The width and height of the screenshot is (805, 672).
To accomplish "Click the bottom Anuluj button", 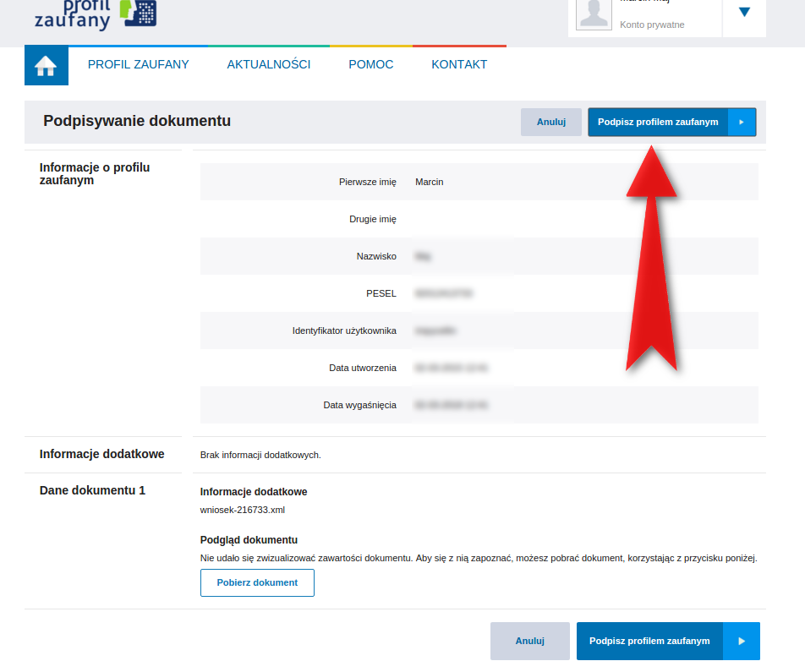I will pos(530,642).
